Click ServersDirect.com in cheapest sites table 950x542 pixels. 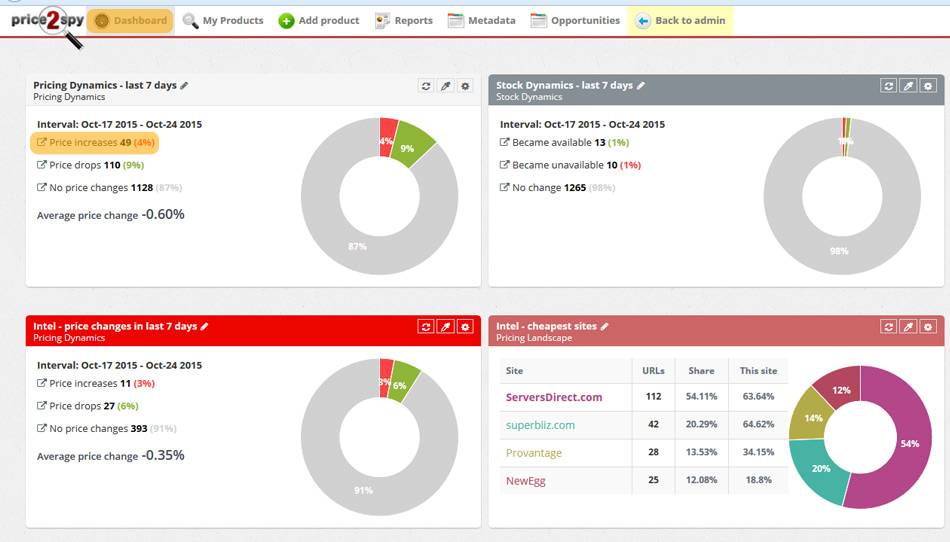(x=554, y=397)
